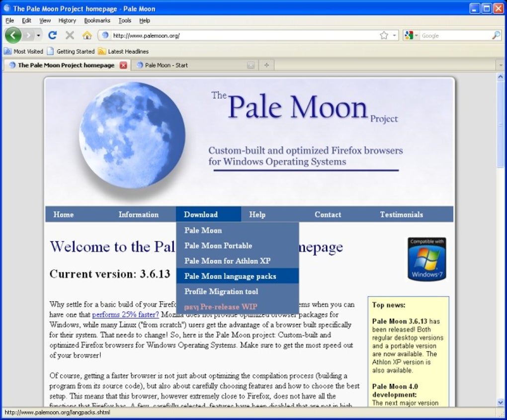Click the scrollbar up arrow
507x420 pixels.
click(x=501, y=77)
